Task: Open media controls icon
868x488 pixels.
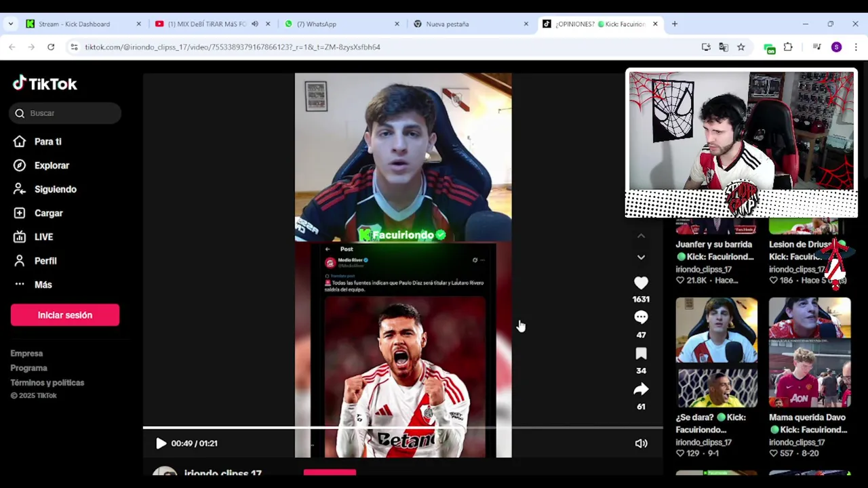Action: (816, 47)
